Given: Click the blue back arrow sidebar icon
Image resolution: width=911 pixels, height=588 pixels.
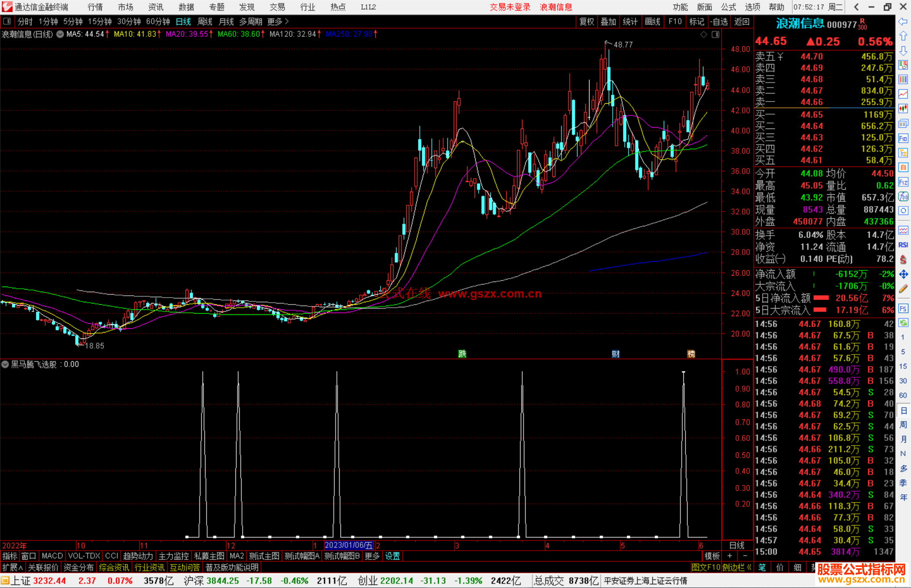Looking at the screenshot, I should click(x=903, y=21).
